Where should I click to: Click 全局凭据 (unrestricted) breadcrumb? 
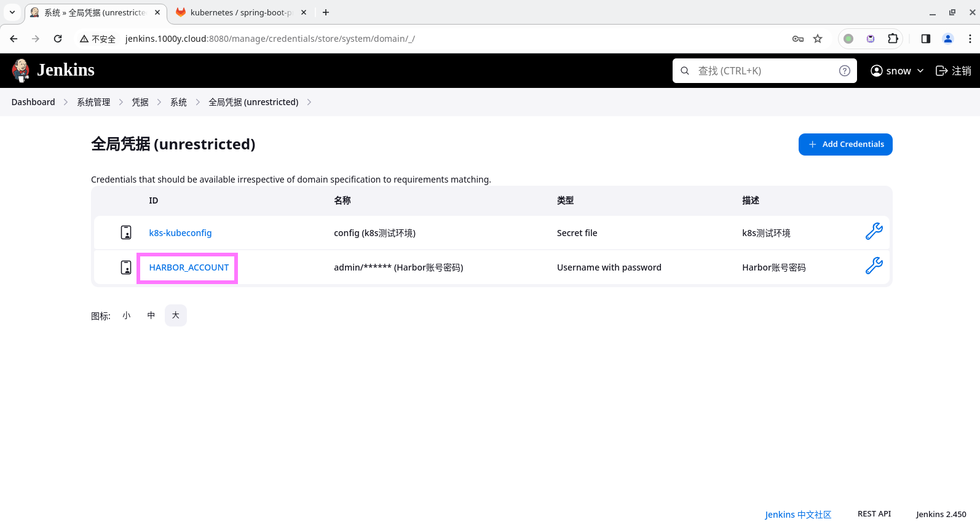(x=253, y=102)
